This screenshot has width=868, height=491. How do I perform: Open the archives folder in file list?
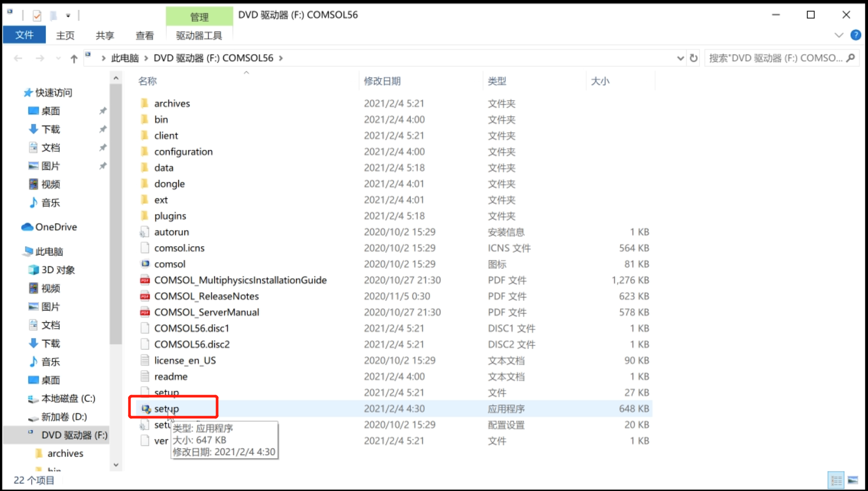[172, 103]
